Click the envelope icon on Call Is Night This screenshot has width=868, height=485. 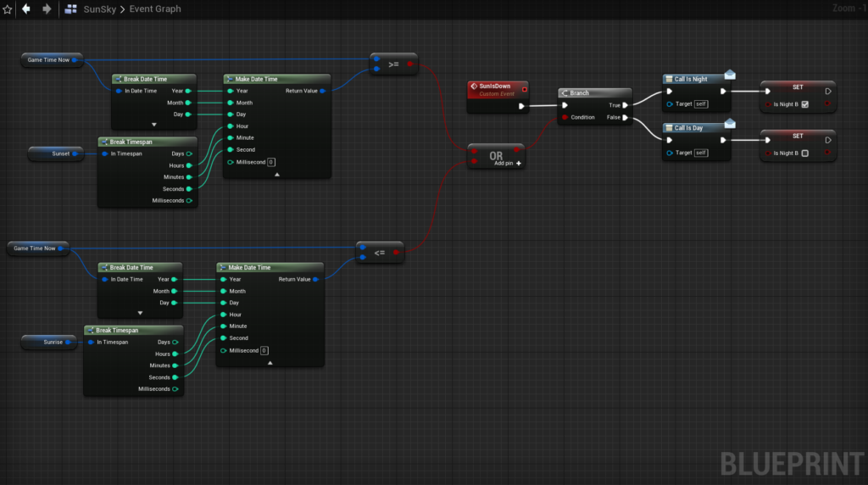730,75
